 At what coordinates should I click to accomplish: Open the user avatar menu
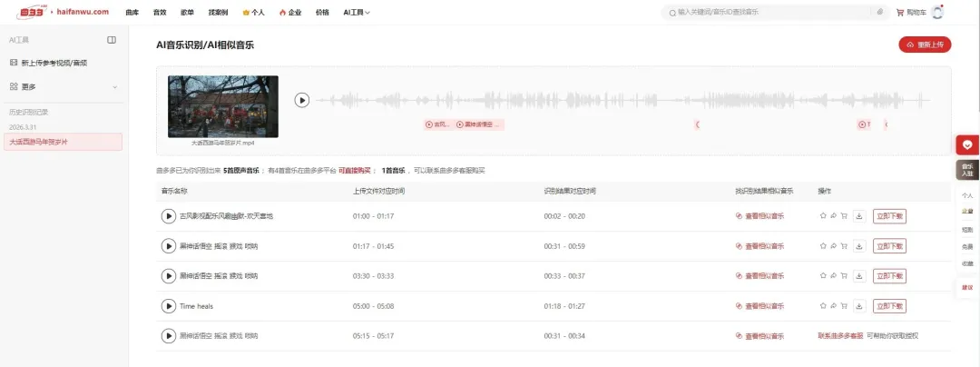tap(936, 12)
